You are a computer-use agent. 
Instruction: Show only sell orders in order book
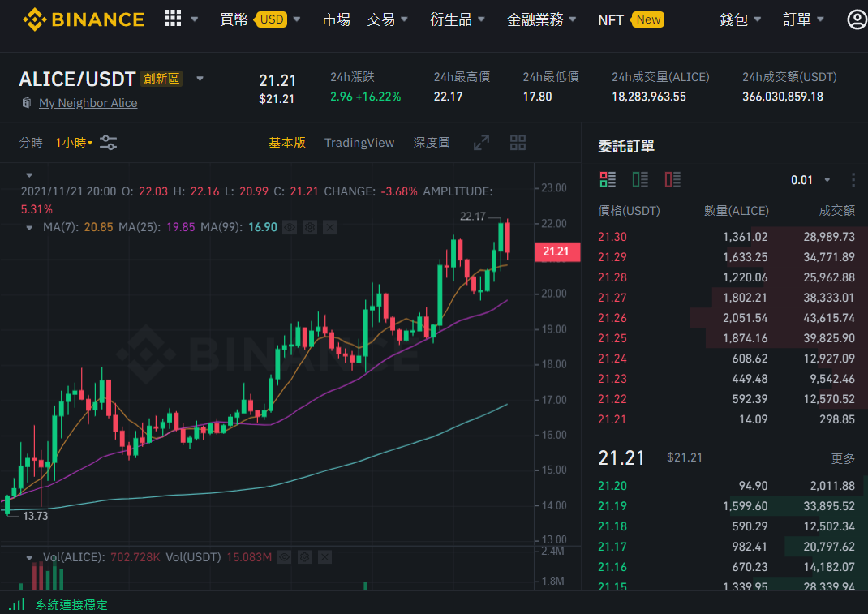tap(672, 179)
